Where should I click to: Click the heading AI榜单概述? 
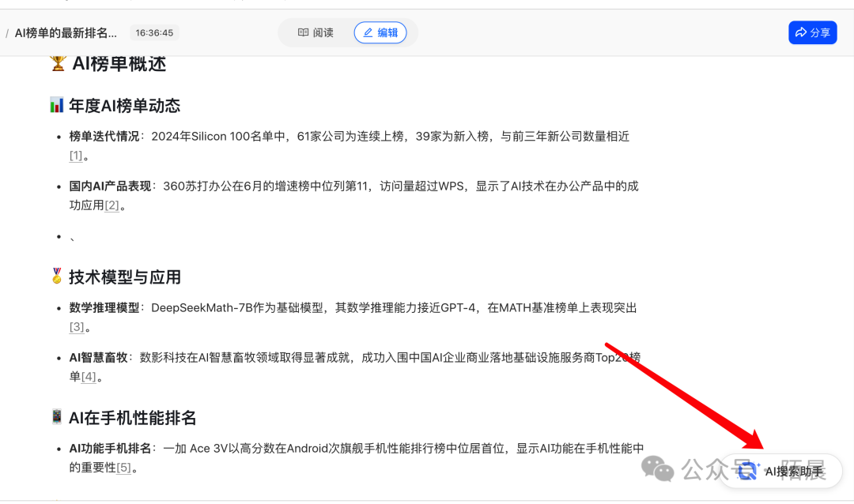(119, 64)
